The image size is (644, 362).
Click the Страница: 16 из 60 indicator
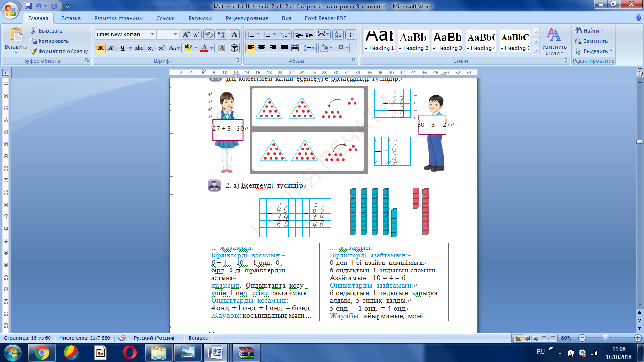(x=28, y=338)
